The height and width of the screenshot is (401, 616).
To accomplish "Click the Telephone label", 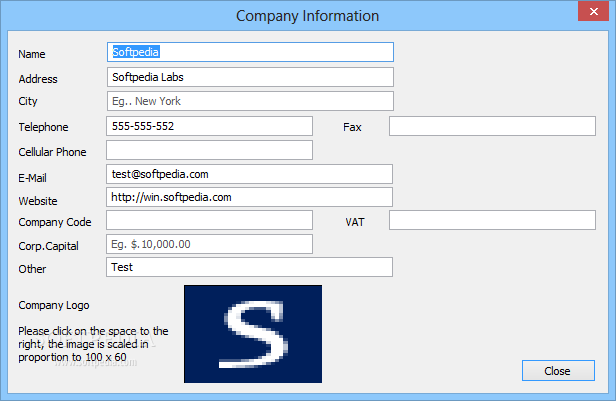I will [43, 127].
